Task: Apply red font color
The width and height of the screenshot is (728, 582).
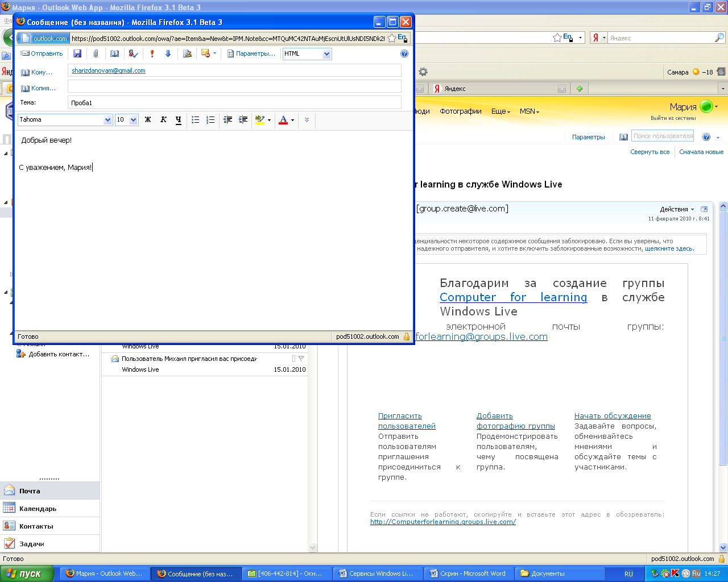Action: tap(283, 119)
